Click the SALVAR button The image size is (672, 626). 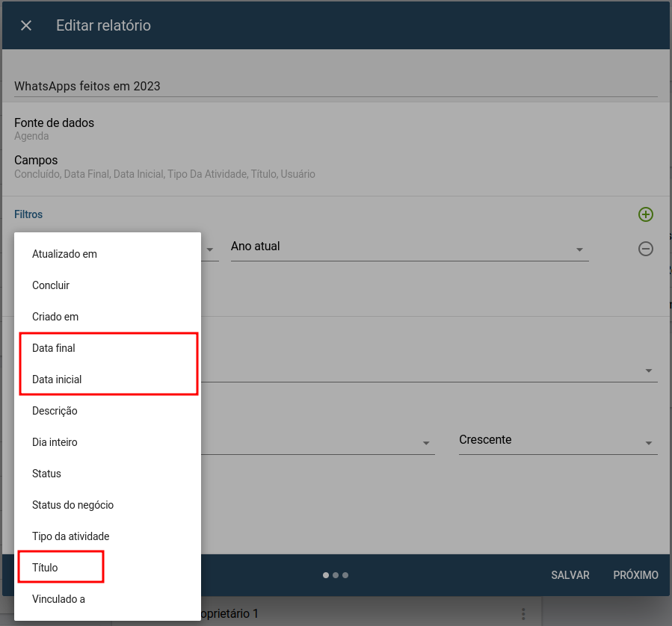(x=570, y=575)
